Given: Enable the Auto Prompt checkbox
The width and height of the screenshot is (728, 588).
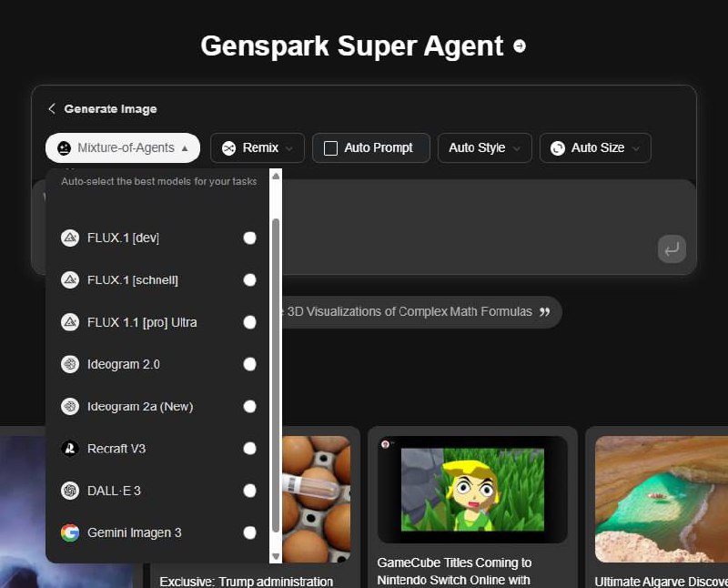Looking at the screenshot, I should point(330,148).
